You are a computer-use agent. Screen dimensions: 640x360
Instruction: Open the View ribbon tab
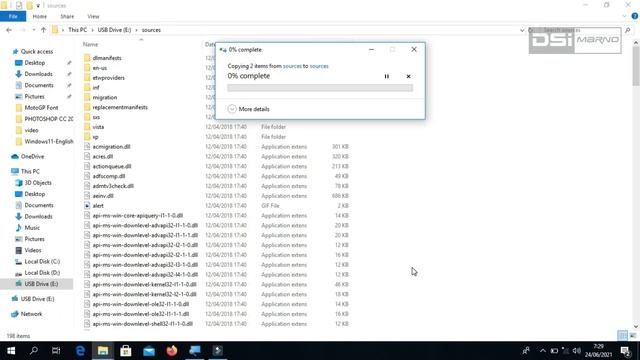[x=93, y=16]
